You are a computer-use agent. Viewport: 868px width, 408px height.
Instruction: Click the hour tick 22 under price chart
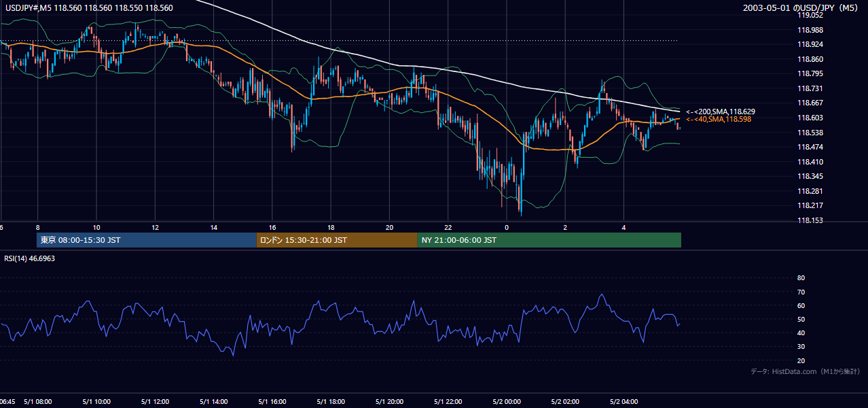point(448,228)
